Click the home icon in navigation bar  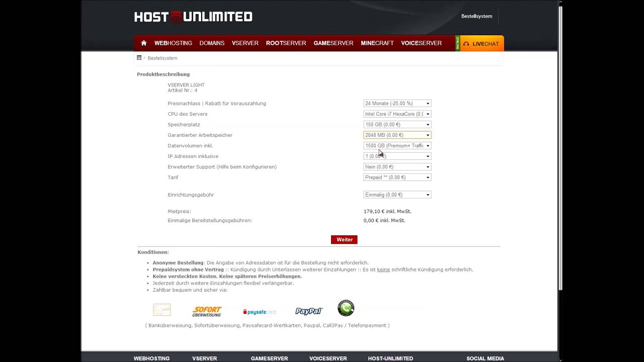click(144, 43)
